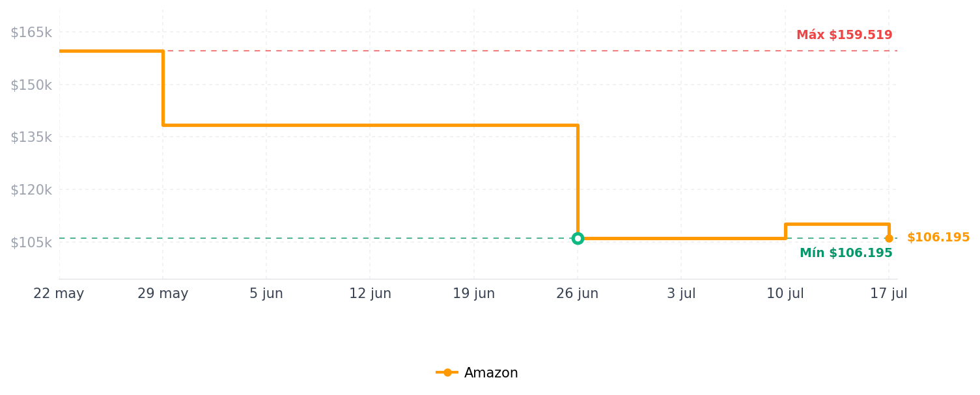Click the $165k y-axis label
Viewport: 980px width, 395px height.
click(31, 32)
